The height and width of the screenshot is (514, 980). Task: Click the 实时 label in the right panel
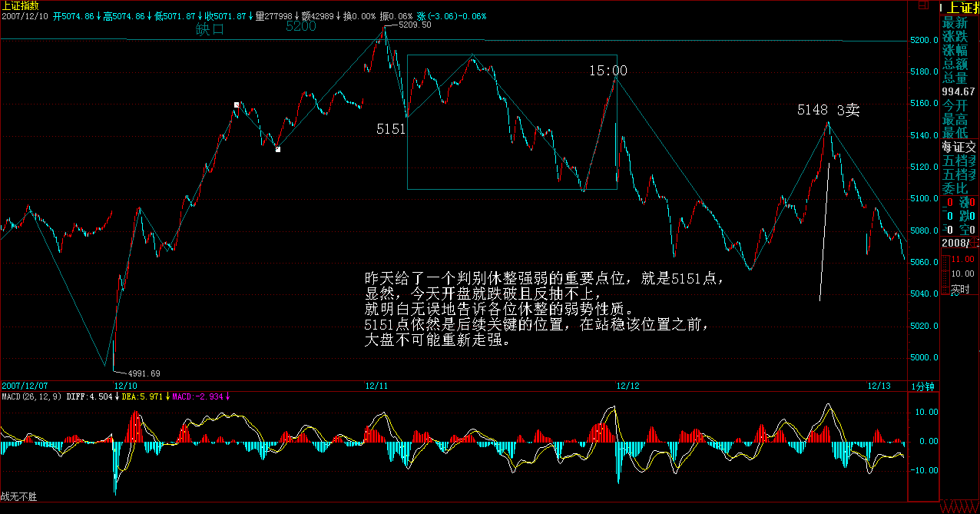pos(960,290)
